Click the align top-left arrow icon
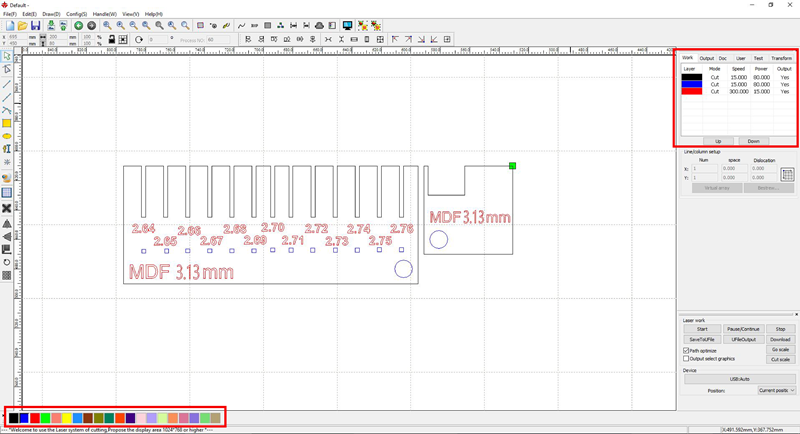The image size is (800, 434). (x=395, y=39)
